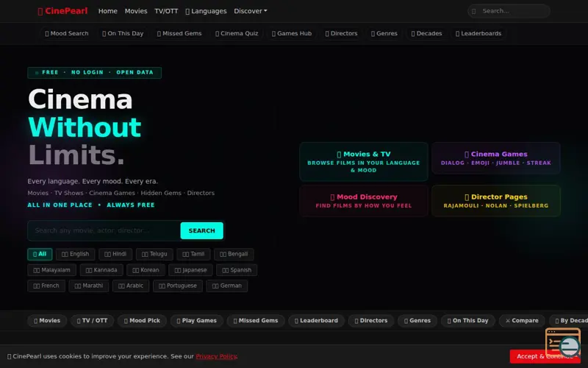Select the Kannada language chip
This screenshot has height=368, width=588.
click(x=101, y=270)
